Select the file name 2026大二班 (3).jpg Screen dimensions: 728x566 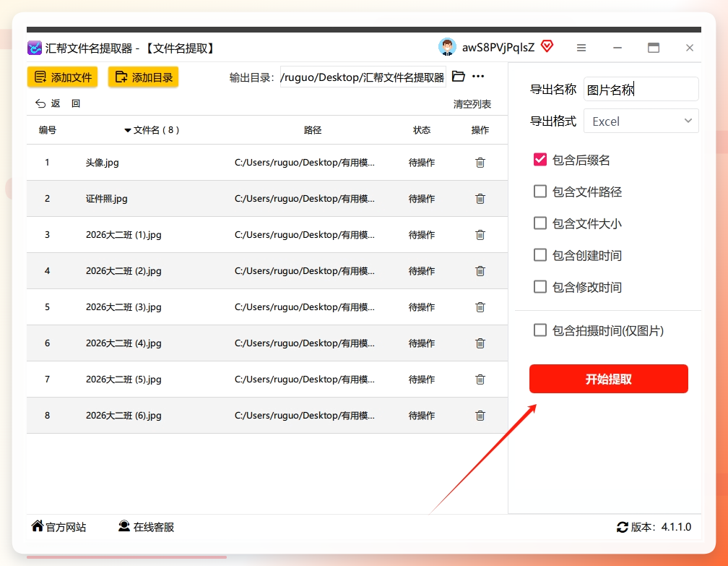(123, 307)
